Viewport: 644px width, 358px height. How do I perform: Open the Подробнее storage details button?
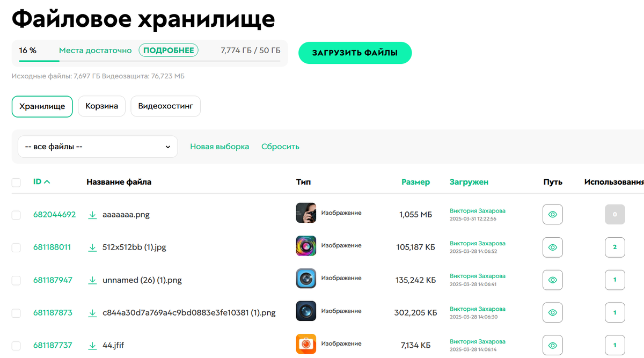pyautogui.click(x=169, y=50)
